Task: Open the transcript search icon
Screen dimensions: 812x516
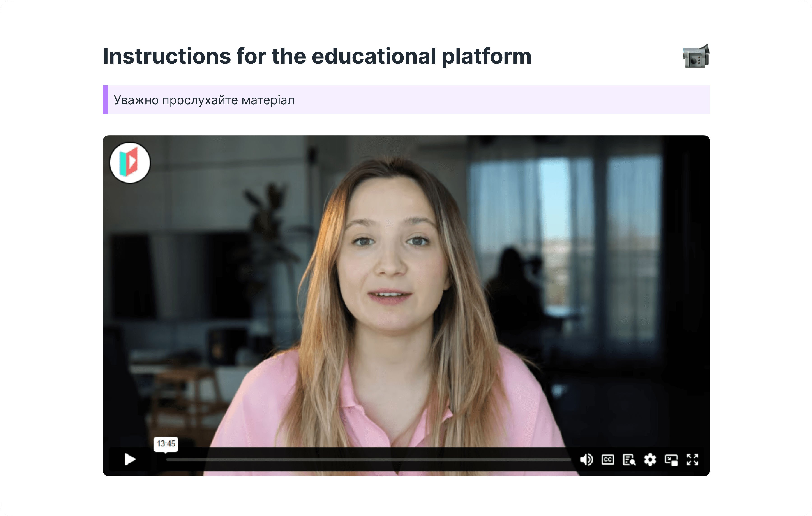Action: 629,459
